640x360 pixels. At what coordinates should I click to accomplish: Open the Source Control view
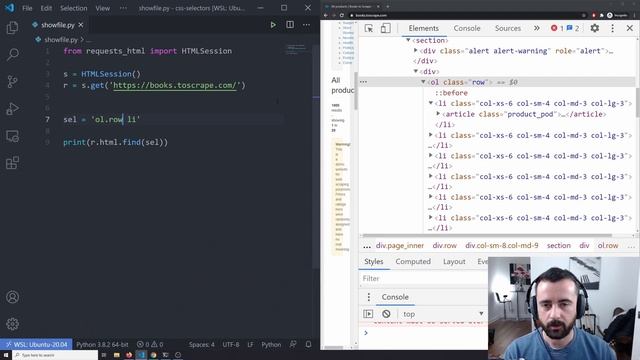pos(12,81)
